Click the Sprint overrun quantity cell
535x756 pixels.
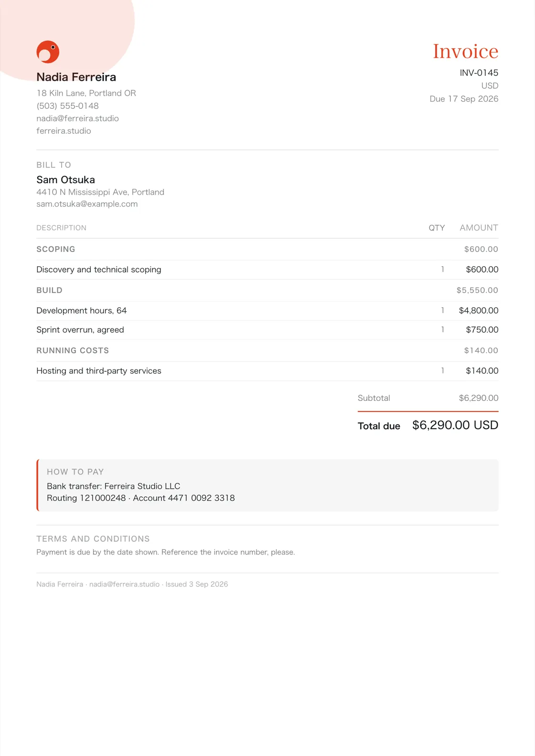click(443, 330)
